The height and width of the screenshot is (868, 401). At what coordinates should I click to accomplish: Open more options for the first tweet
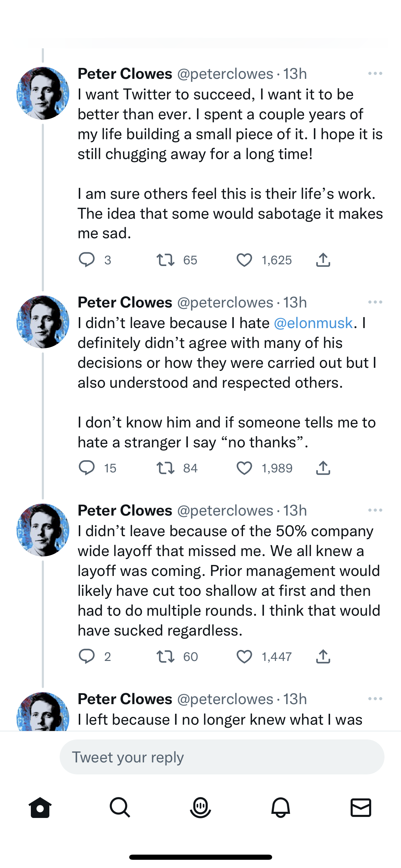click(x=375, y=74)
